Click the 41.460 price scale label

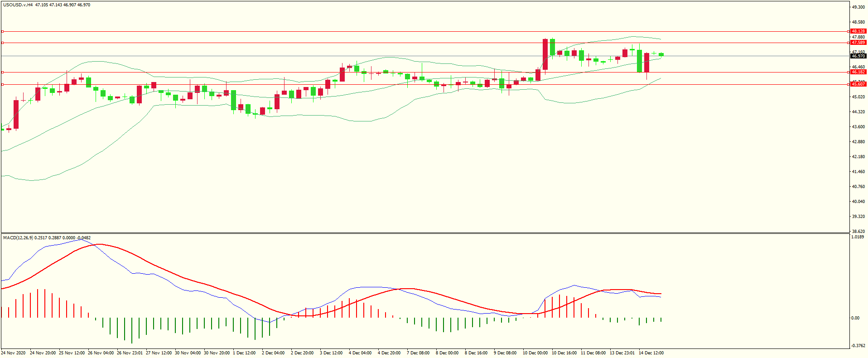tap(858, 172)
